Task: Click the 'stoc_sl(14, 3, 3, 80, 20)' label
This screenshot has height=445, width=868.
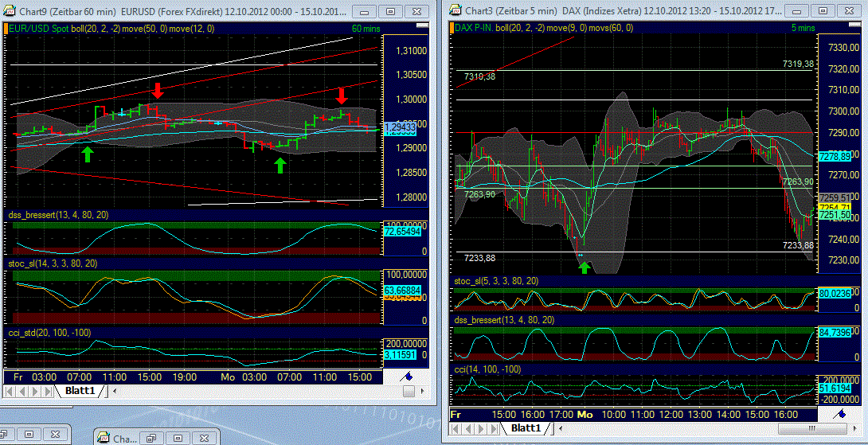Action: [x=52, y=263]
